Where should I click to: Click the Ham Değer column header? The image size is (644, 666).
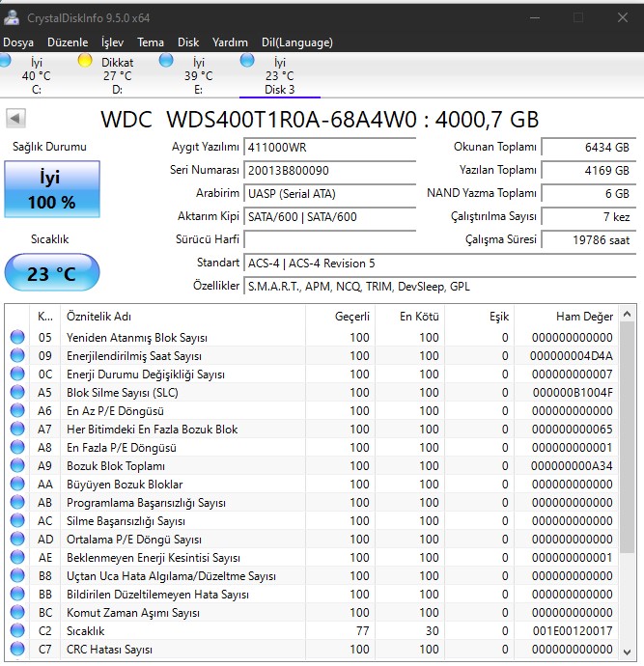pos(566,317)
